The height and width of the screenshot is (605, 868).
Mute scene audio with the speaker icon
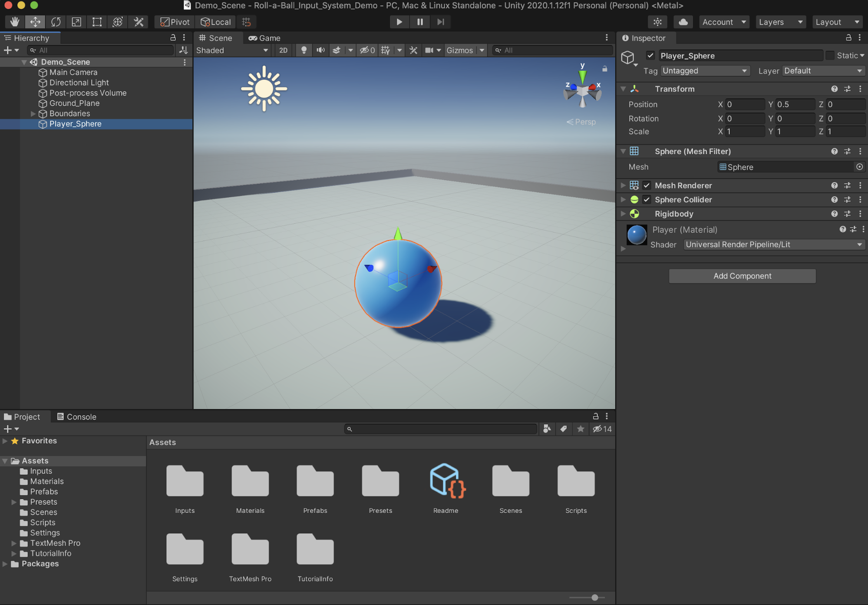[x=320, y=50]
